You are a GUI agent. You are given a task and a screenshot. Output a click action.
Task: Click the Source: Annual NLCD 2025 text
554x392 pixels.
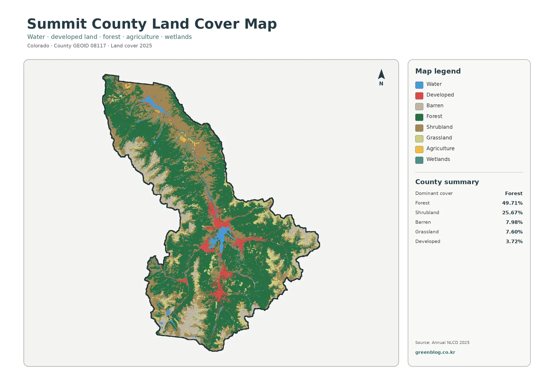[442, 342]
